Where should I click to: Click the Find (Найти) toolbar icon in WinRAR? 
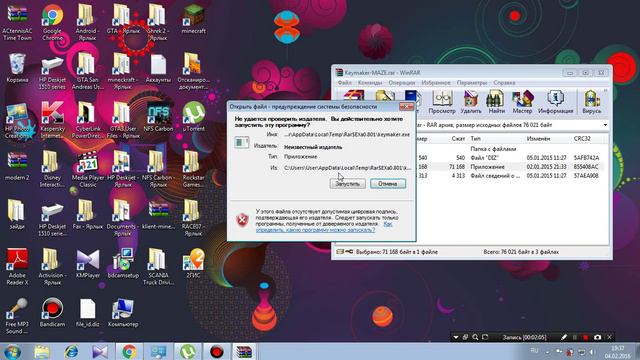496,102
